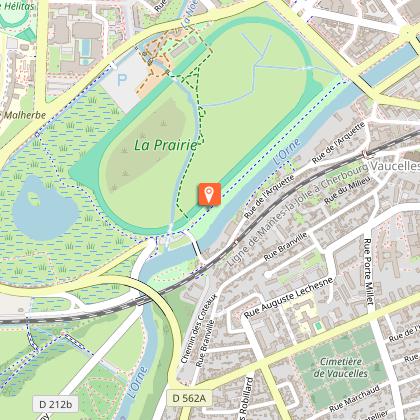Click the Malherbe label at left edge

[x=23, y=115]
